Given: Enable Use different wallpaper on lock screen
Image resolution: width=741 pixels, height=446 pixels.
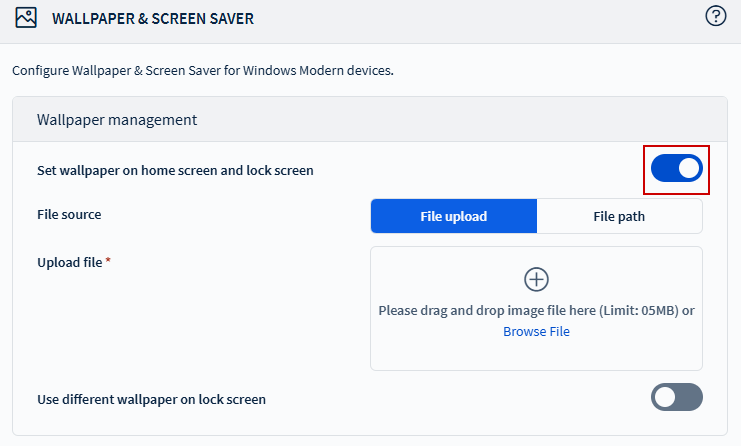Looking at the screenshot, I should (677, 397).
